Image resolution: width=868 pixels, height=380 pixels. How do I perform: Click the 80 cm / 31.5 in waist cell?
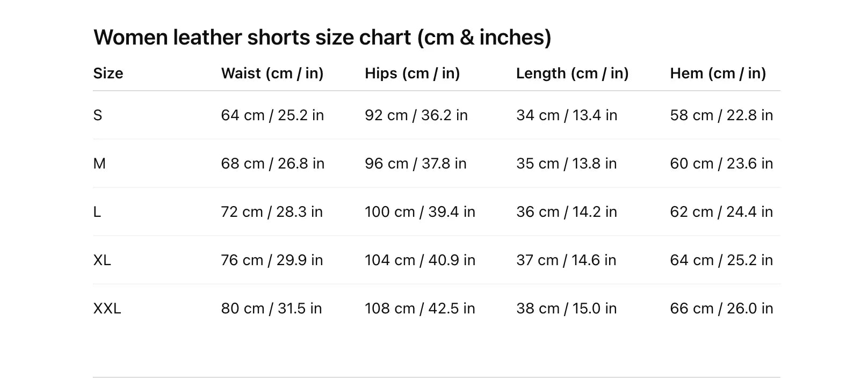click(x=271, y=309)
